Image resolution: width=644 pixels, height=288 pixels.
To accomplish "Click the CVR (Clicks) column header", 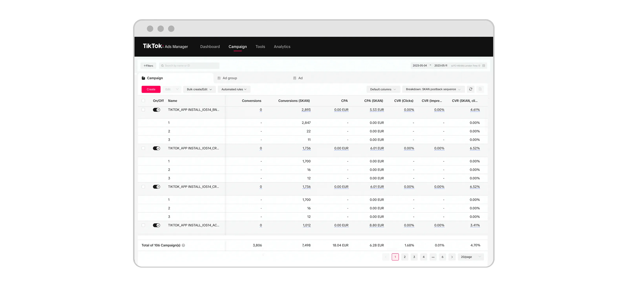I will coord(404,101).
